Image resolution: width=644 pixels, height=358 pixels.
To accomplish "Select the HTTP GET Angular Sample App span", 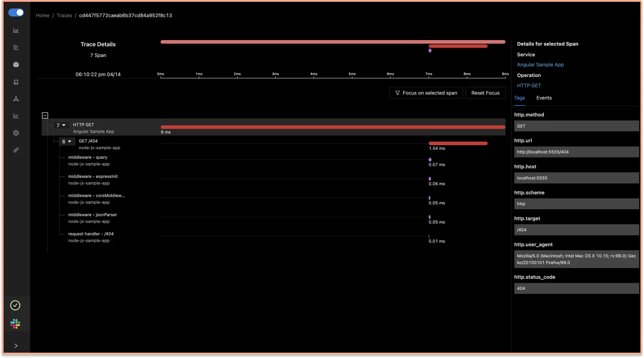I will click(x=274, y=127).
